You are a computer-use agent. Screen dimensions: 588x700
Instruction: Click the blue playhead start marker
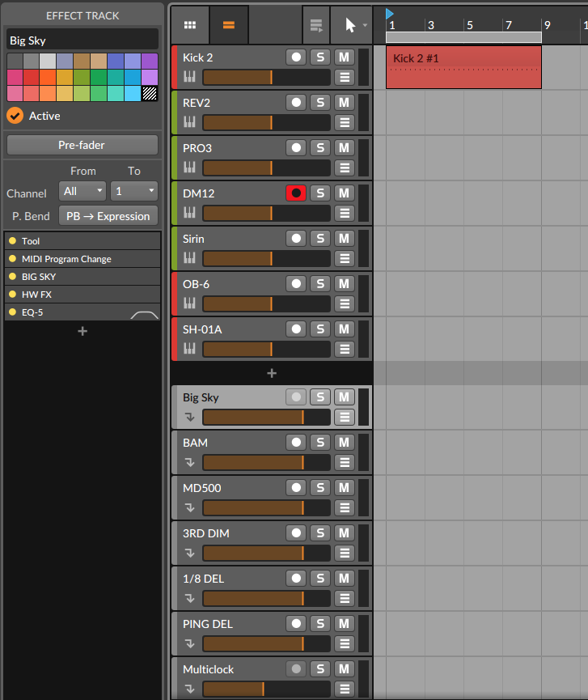point(390,14)
